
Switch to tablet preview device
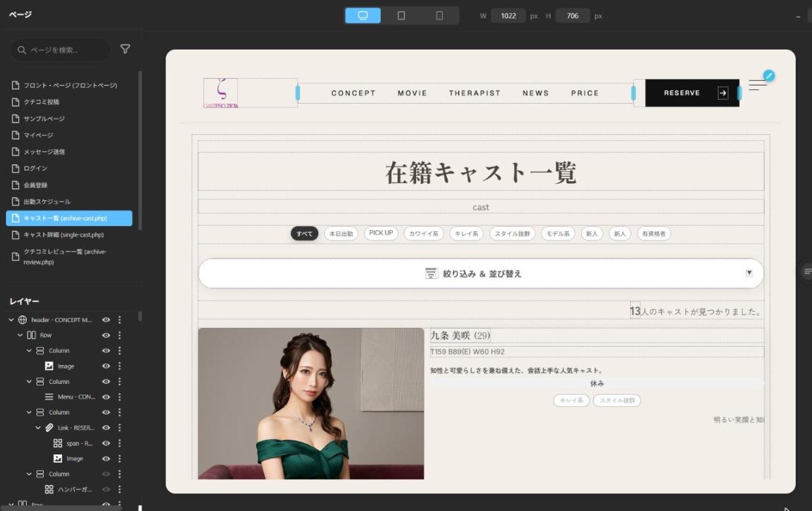(401, 16)
